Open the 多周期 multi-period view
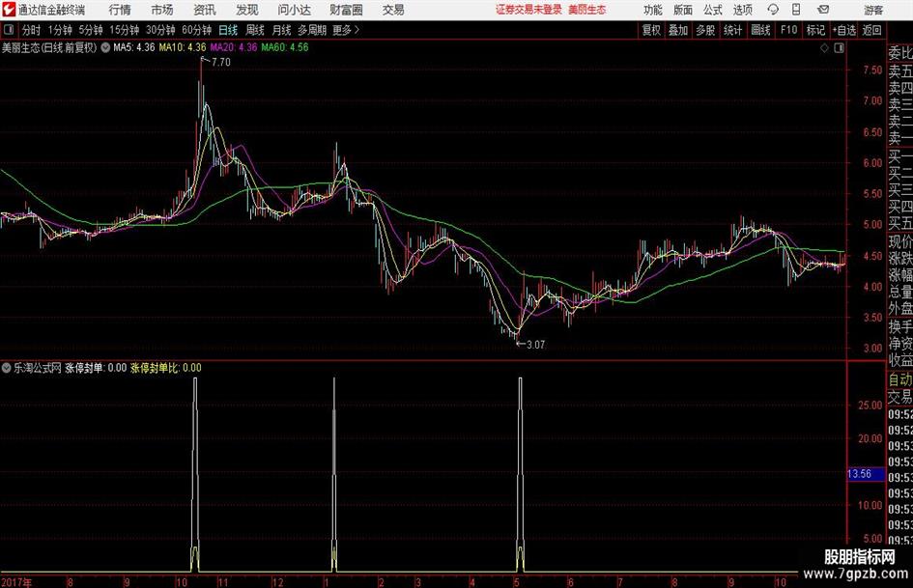Image resolution: width=913 pixels, height=588 pixels. pyautogui.click(x=313, y=30)
